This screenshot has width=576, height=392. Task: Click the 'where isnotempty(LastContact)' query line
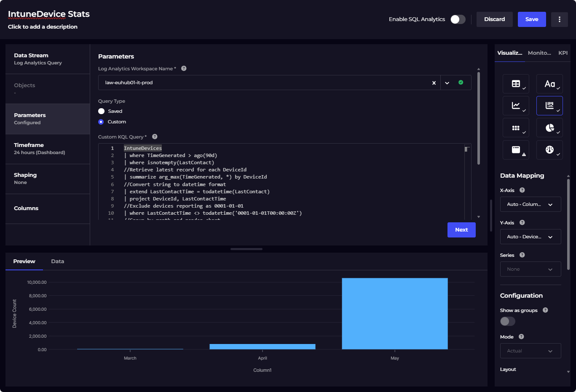click(x=169, y=163)
